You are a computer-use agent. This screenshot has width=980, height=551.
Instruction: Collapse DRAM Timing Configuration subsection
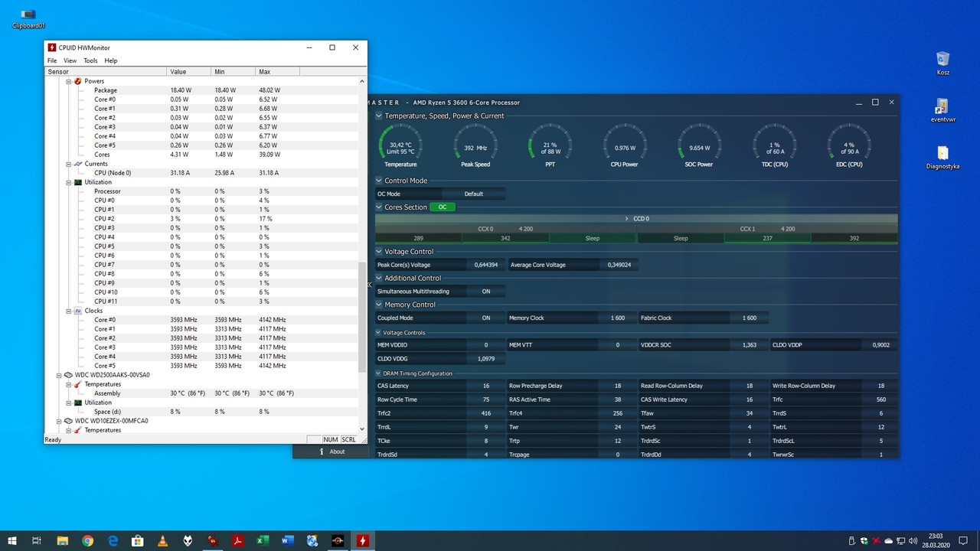378,373
